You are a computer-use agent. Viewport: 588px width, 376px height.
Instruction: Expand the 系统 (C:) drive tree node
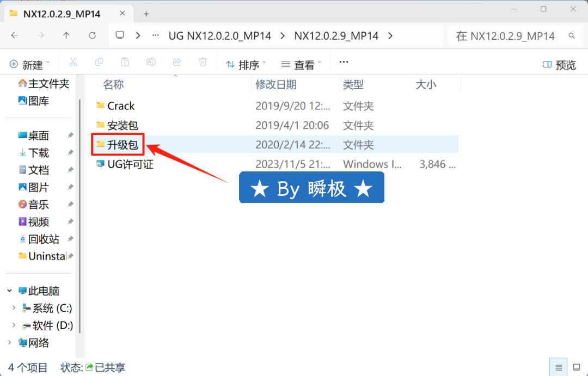[x=14, y=308]
